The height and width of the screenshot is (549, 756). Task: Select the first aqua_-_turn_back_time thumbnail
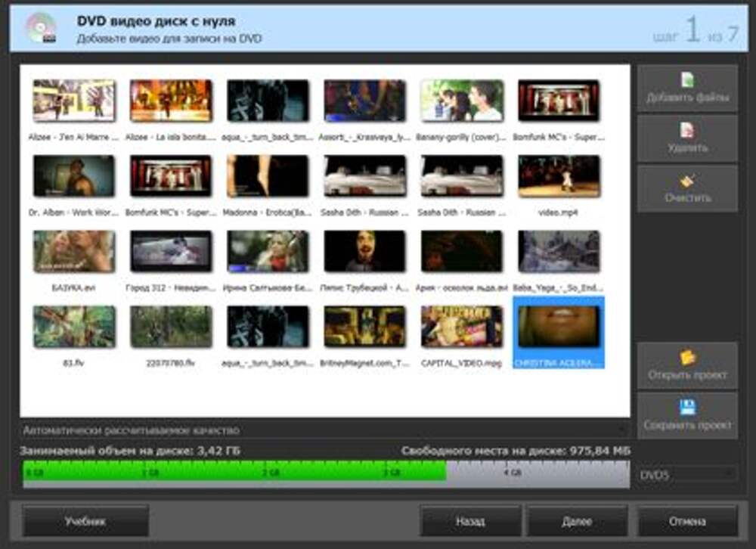tap(268, 101)
